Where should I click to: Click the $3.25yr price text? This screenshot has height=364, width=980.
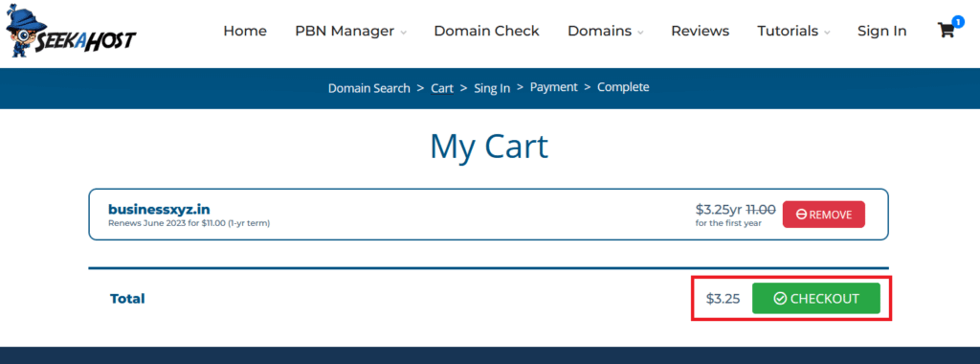[x=719, y=210]
